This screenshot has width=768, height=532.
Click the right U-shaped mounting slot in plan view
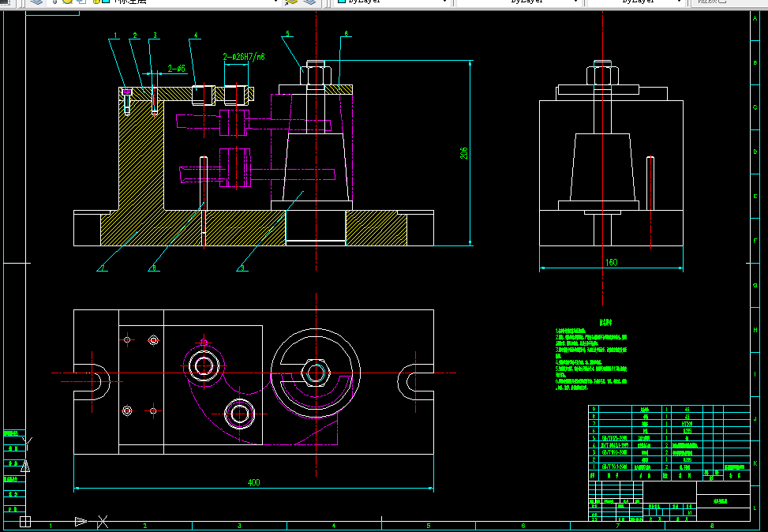[415, 381]
